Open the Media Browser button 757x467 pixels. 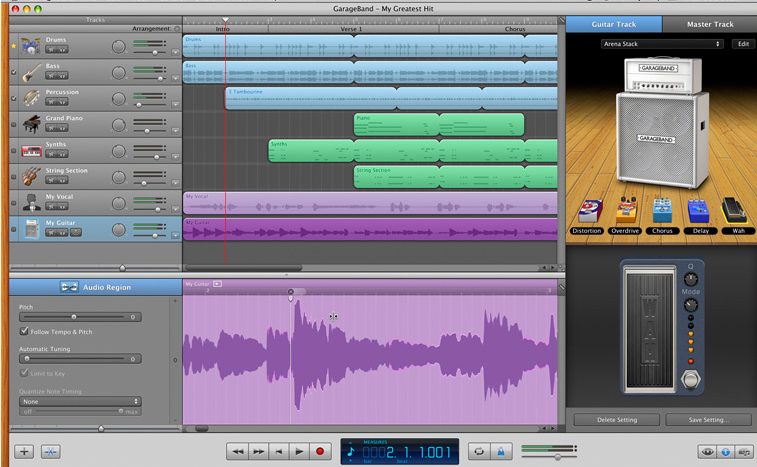click(743, 452)
